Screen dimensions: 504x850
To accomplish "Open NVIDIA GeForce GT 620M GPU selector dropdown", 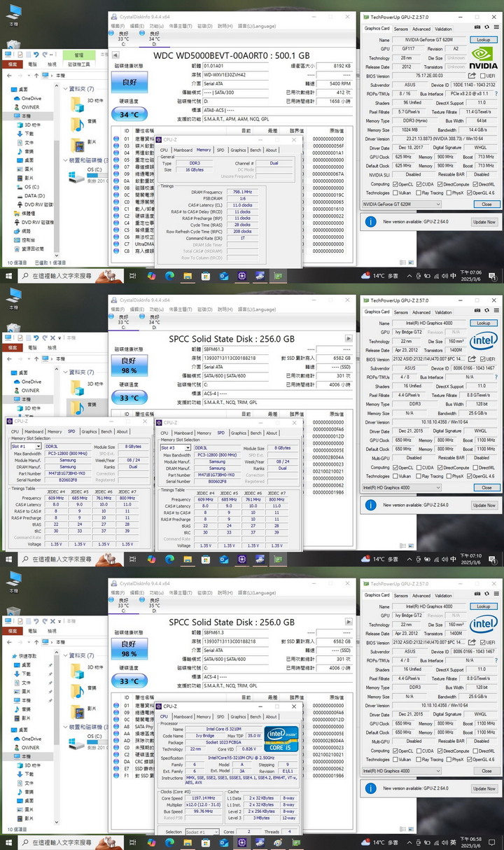I will click(x=402, y=204).
